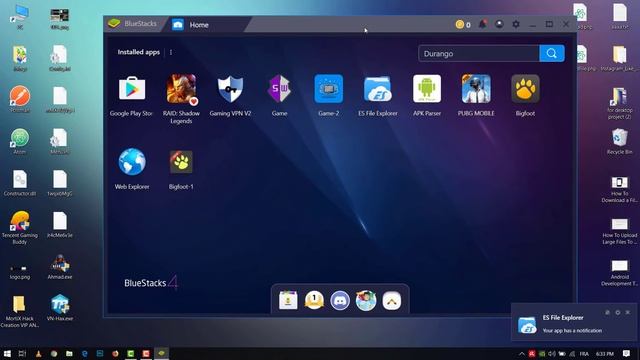Click the taskbar clock

pyautogui.click(x=605, y=354)
